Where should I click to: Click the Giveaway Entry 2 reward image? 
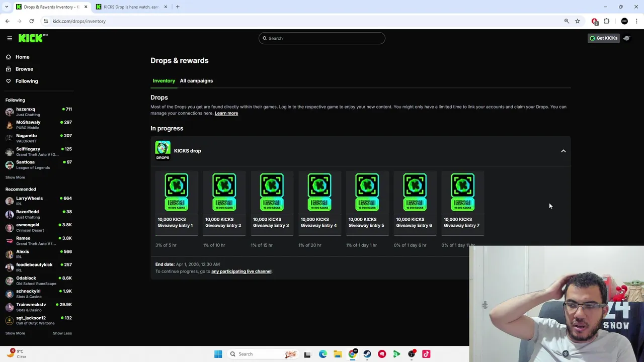coord(224,192)
